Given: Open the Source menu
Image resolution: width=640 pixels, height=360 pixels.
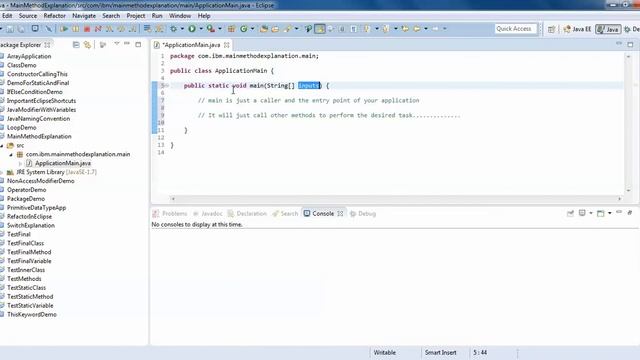Looking at the screenshot, I should tap(28, 16).
